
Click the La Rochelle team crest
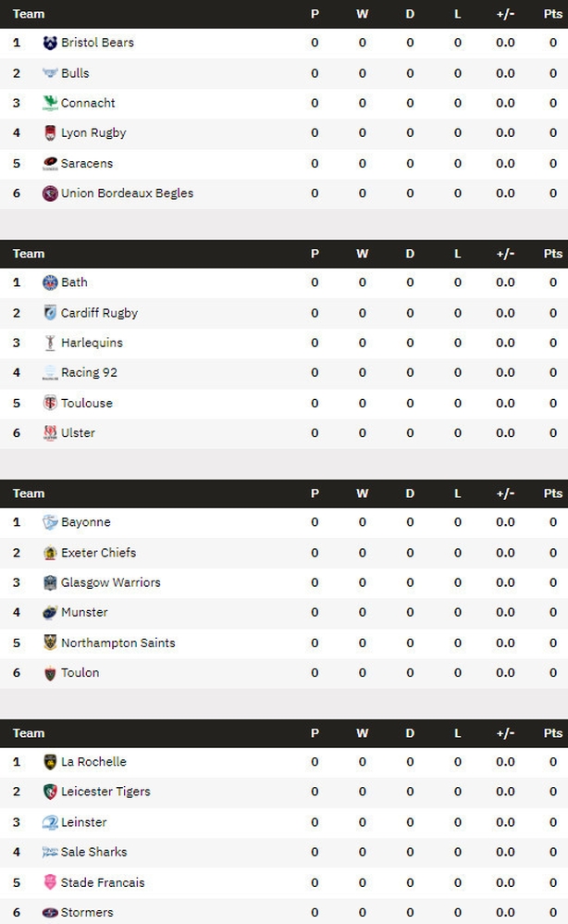pyautogui.click(x=50, y=762)
